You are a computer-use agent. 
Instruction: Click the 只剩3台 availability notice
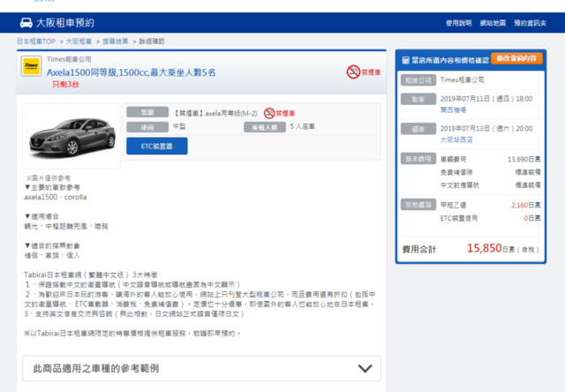65,85
